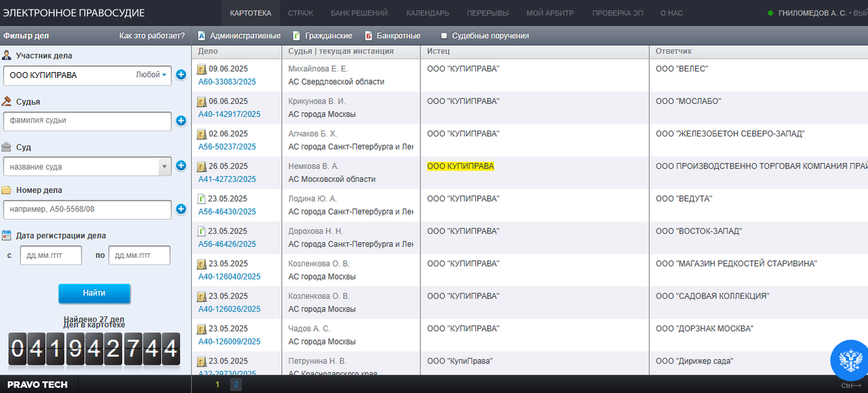The height and width of the screenshot is (393, 868).
Task: Open the Перерывы tab
Action: 488,13
